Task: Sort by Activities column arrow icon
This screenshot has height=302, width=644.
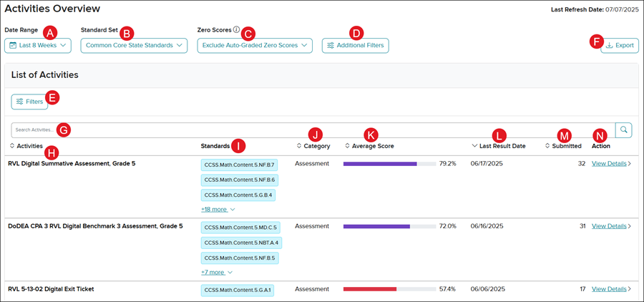Action: 12,146
